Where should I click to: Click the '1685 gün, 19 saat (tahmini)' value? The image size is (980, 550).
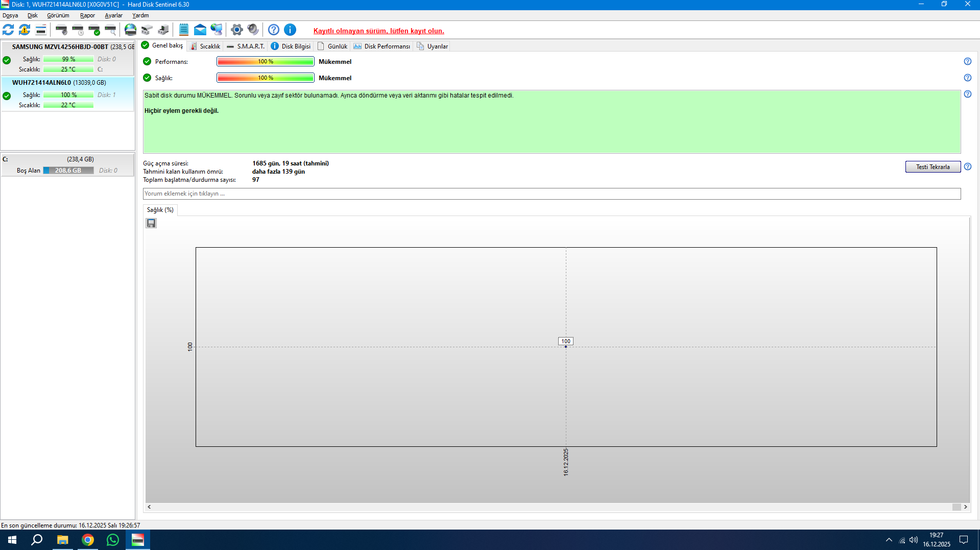pos(291,163)
